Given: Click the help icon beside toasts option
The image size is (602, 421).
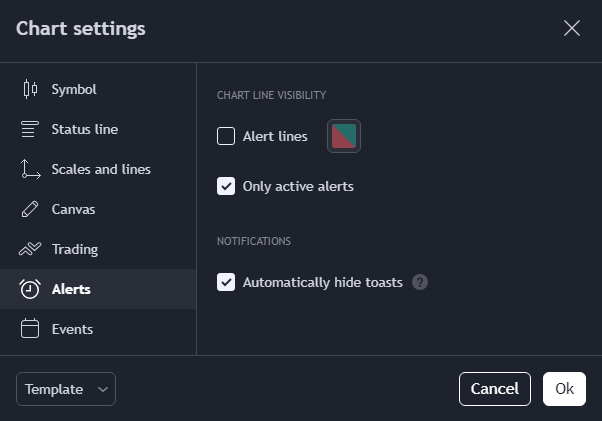Looking at the screenshot, I should (x=420, y=282).
